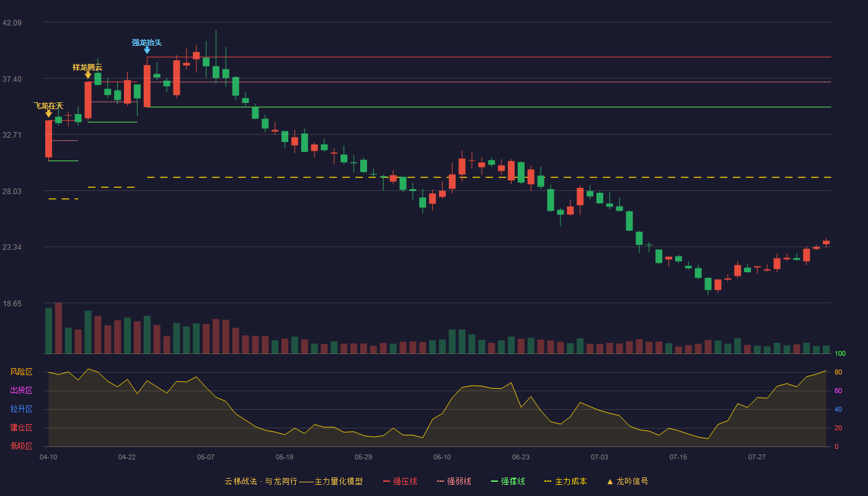Click the 28.03 price axis label
The width and height of the screenshot is (868, 496).
point(12,191)
